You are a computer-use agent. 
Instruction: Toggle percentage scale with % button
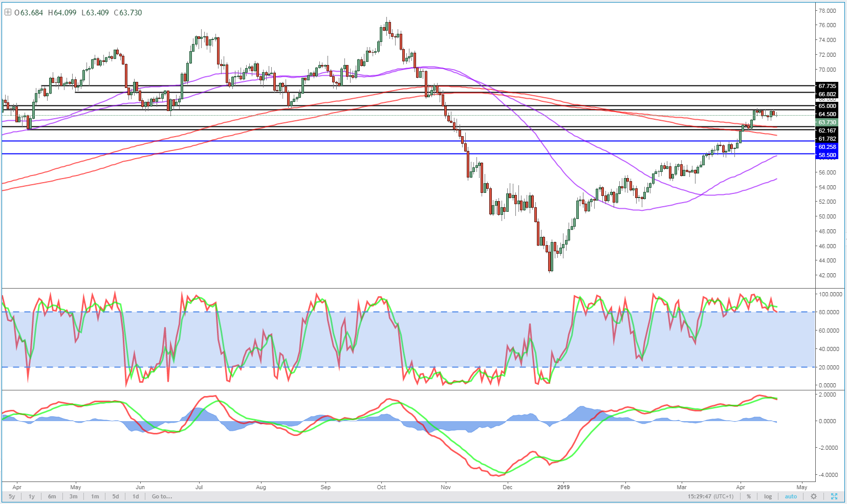point(749,496)
